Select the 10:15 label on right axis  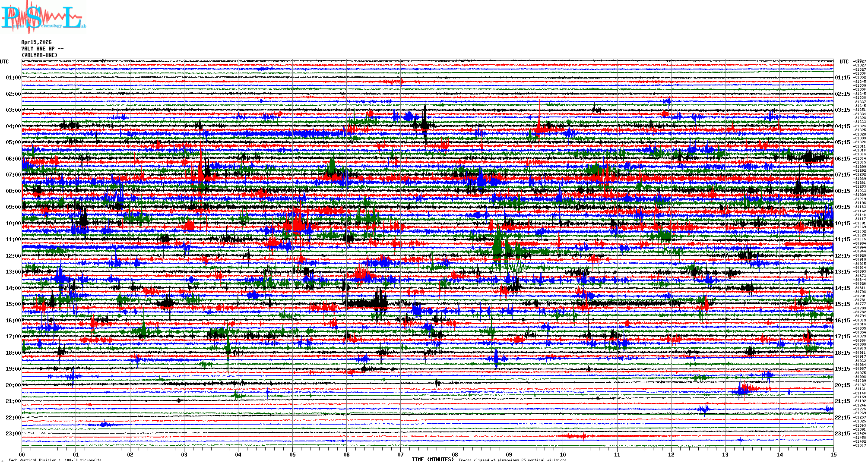coord(842,224)
